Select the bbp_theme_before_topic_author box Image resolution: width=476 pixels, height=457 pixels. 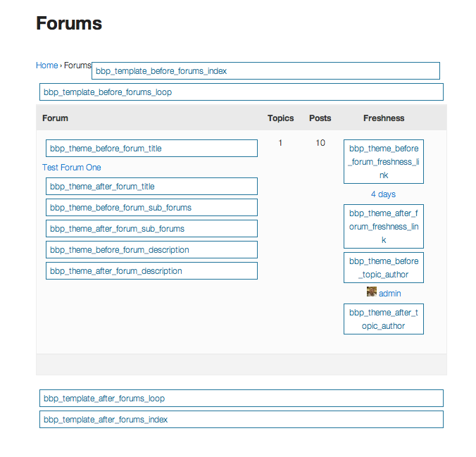tap(384, 268)
